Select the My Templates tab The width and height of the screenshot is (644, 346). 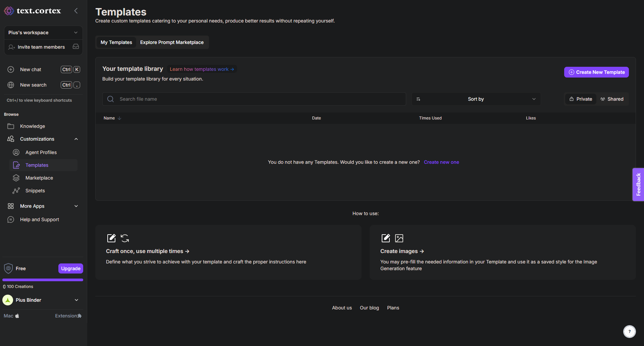(116, 42)
